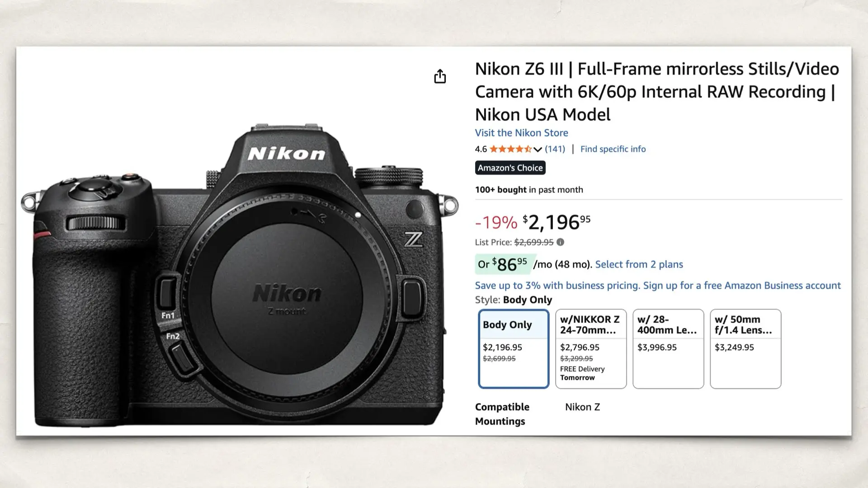
Task: Switch to the w/NIKKOR Z 24-70mm bundle
Action: click(x=590, y=348)
